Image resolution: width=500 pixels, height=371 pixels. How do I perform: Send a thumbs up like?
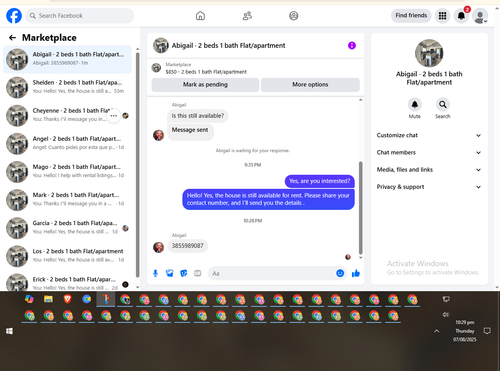(356, 273)
